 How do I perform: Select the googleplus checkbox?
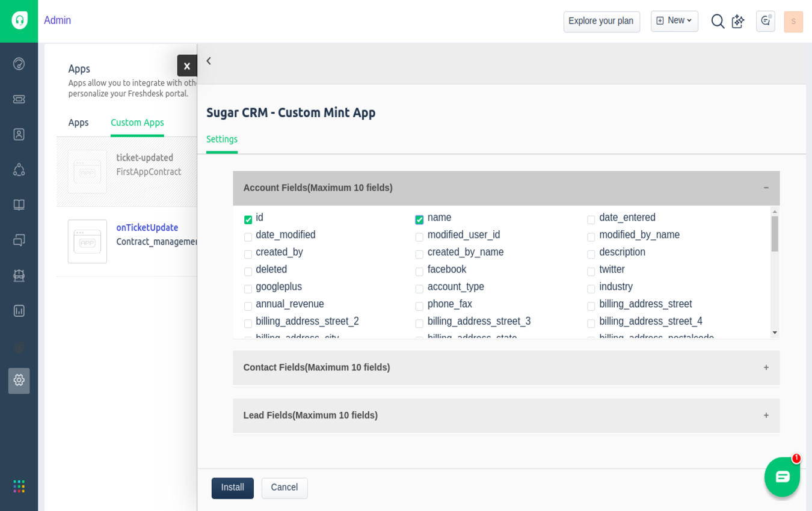(x=248, y=289)
